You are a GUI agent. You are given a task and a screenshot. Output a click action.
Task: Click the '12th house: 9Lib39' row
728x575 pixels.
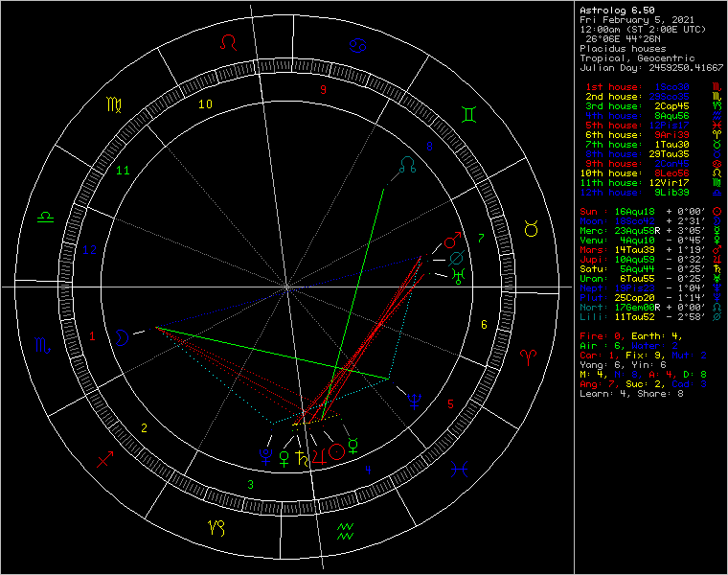[651, 193]
